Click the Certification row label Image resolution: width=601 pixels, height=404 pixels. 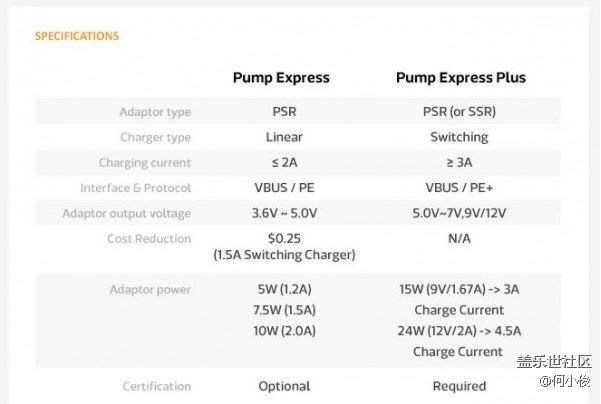pos(156,386)
